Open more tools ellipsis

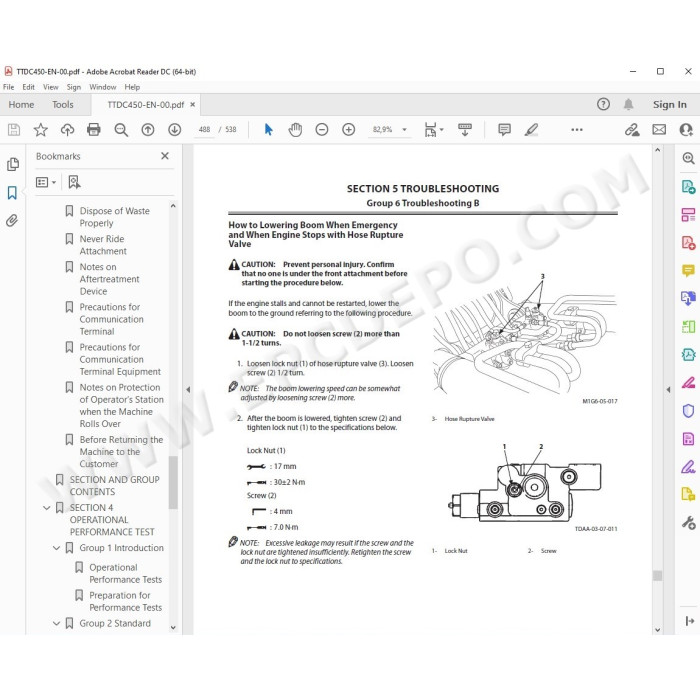(x=577, y=130)
